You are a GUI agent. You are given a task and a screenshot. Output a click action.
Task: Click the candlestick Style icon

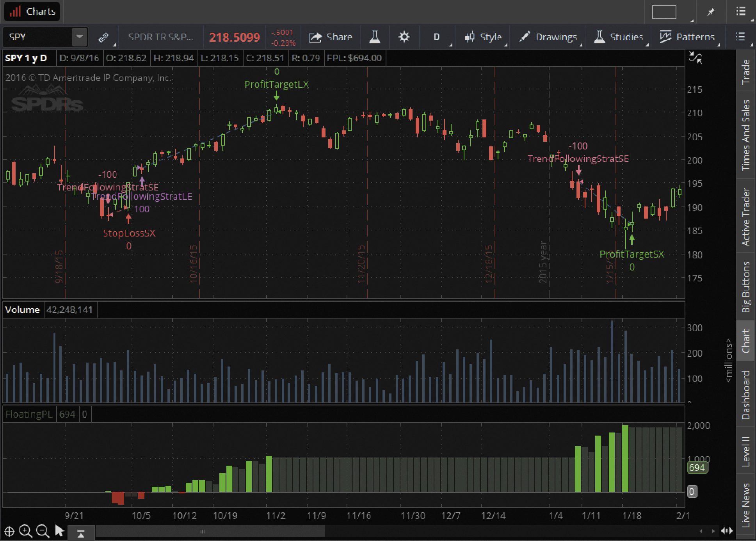click(470, 37)
